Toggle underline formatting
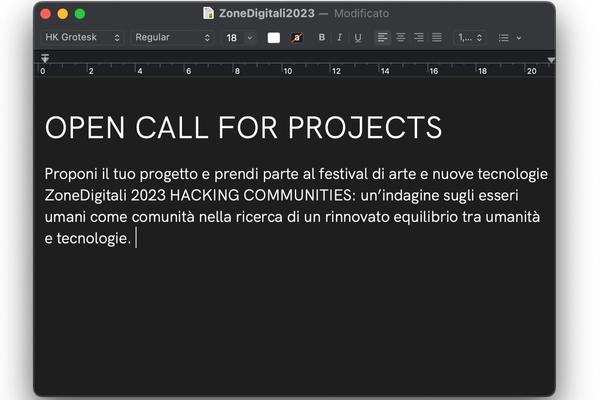 [x=358, y=38]
